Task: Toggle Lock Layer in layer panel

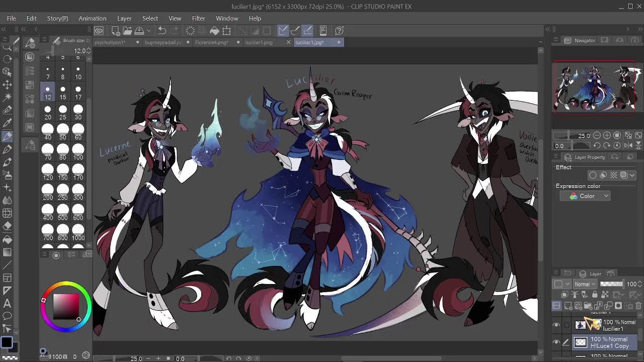Action: pyautogui.click(x=595, y=295)
